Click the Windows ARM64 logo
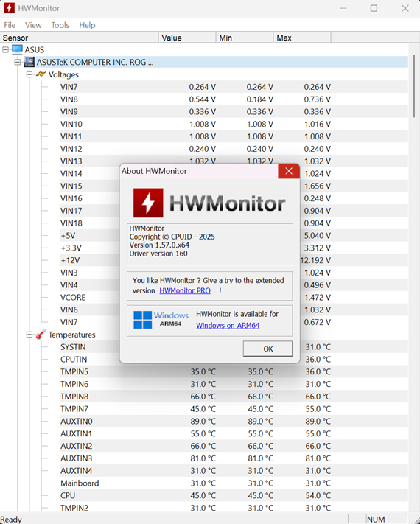Image resolution: width=420 pixels, height=524 pixels. pos(161,319)
